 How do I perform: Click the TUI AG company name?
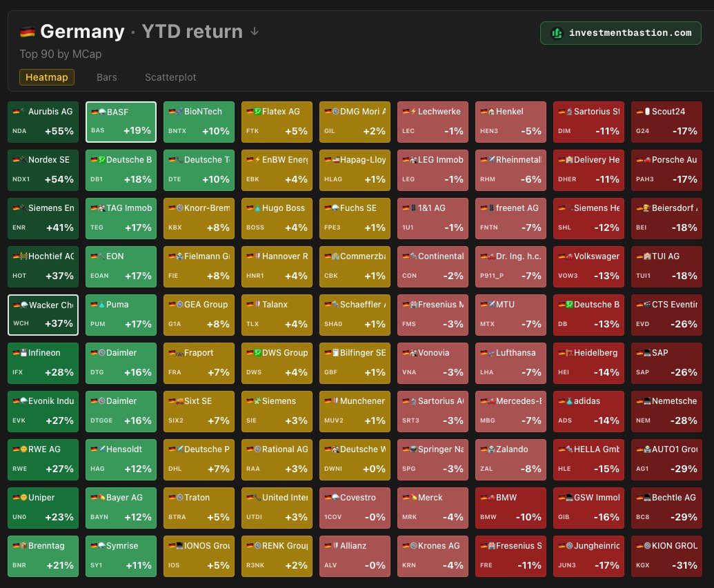click(x=665, y=256)
